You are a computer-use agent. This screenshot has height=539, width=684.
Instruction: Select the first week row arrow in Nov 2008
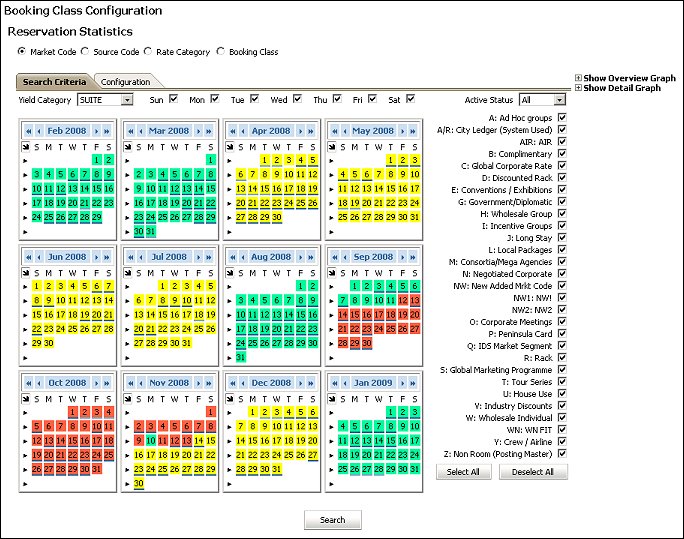[128, 411]
